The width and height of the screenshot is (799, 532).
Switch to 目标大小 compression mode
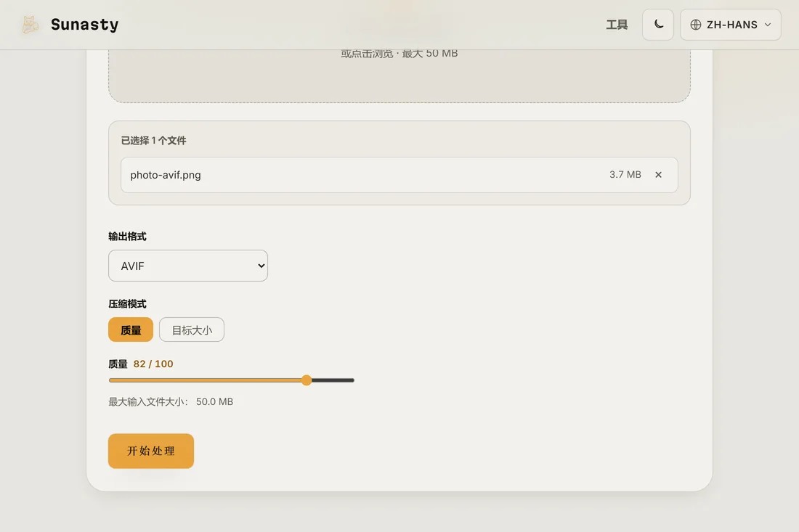[x=192, y=330]
